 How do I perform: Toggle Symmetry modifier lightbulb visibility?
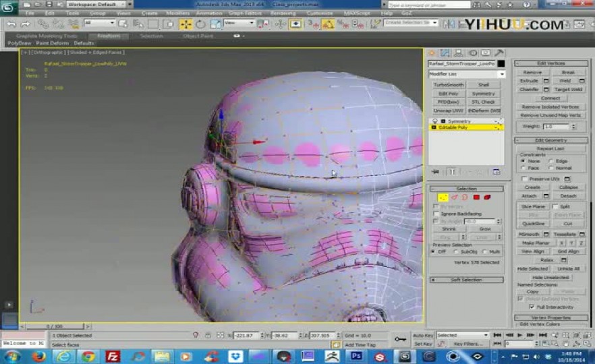click(x=435, y=121)
